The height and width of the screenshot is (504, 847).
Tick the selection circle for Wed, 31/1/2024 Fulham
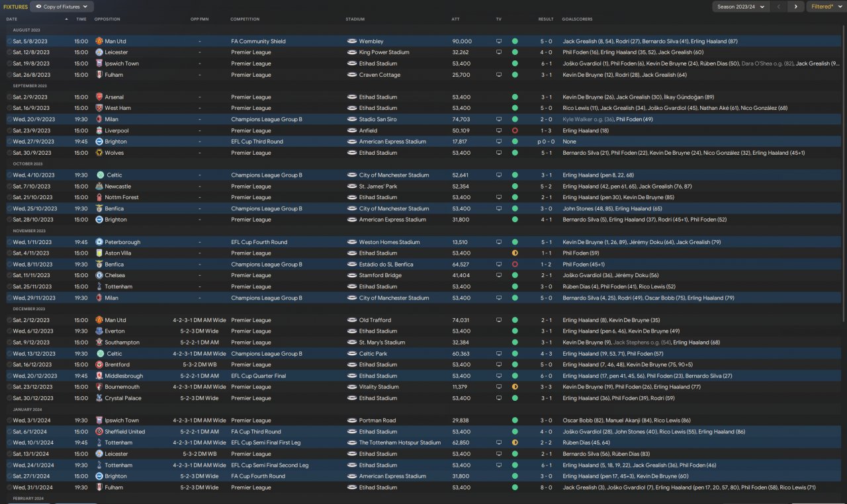pyautogui.click(x=9, y=487)
